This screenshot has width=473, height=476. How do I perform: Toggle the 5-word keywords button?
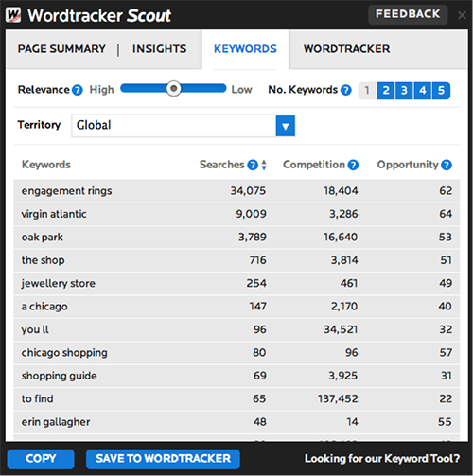(x=441, y=91)
